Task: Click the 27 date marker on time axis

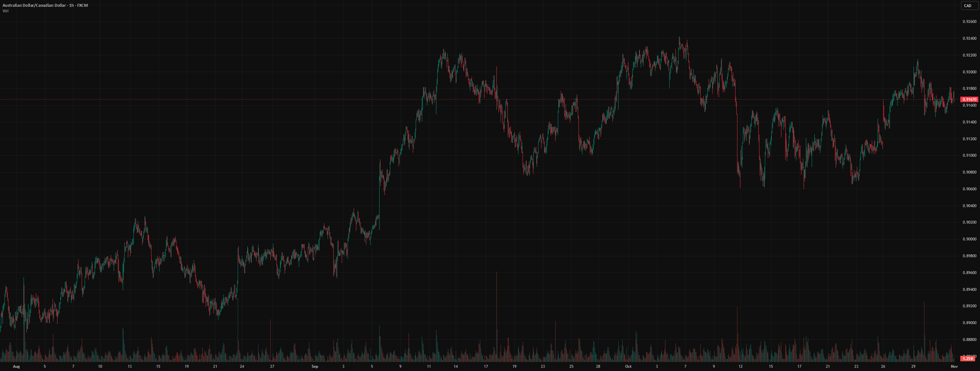Action: tap(272, 366)
